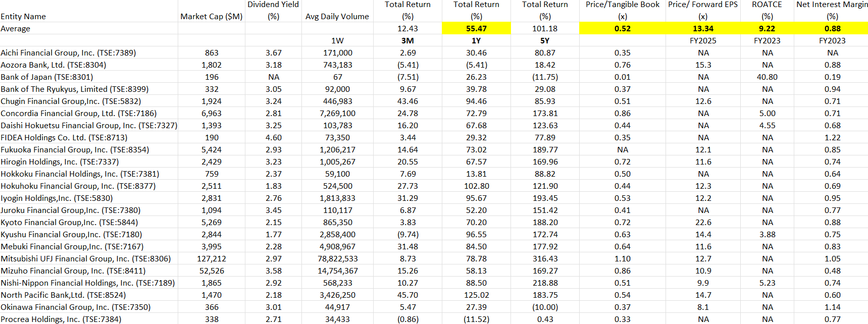Select Fukuoka's 5Y total return 189.77
The image size is (868, 324).
pos(545,150)
